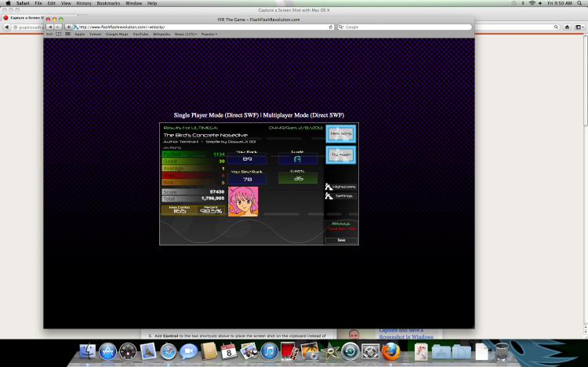This screenshot has width=588, height=367.
Task: Open the View menu
Action: click(66, 3)
